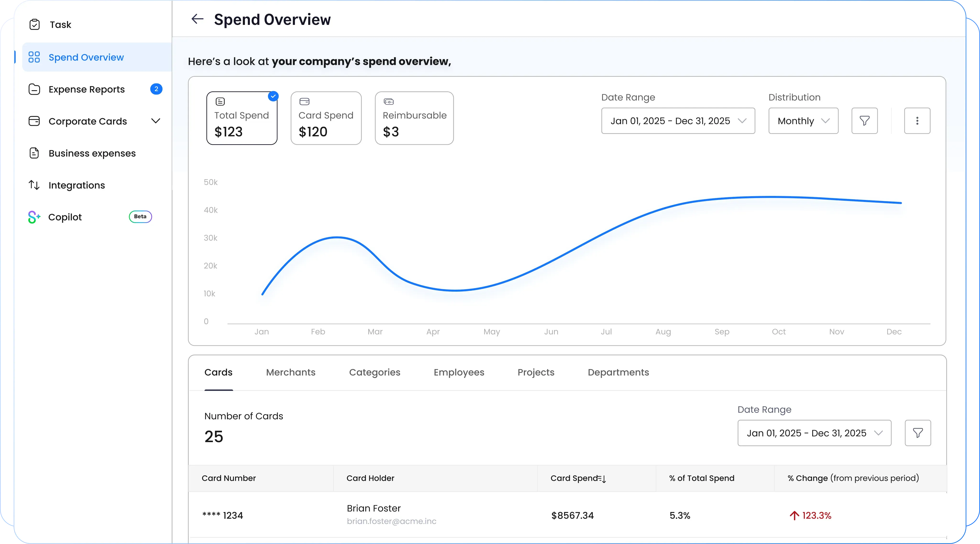Viewport: 980px width, 544px height.
Task: Switch to the Merchants tab
Action: (290, 372)
